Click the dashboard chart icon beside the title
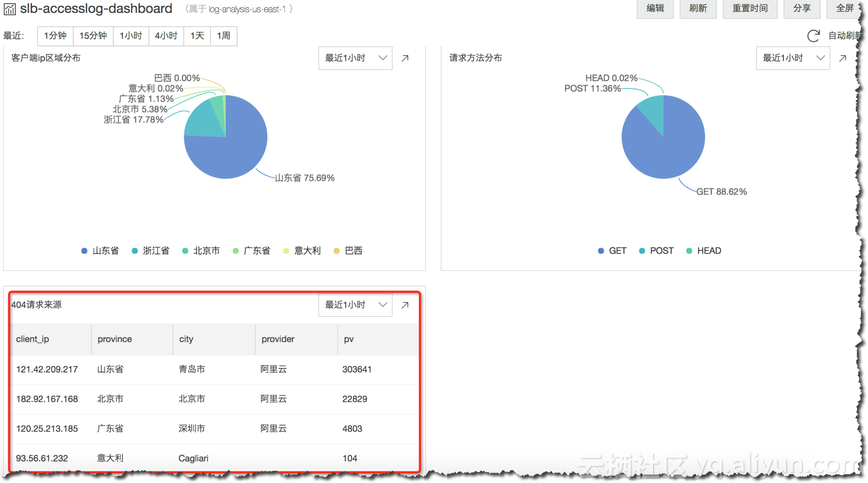Viewport: 868px width, 483px height. coord(9,9)
